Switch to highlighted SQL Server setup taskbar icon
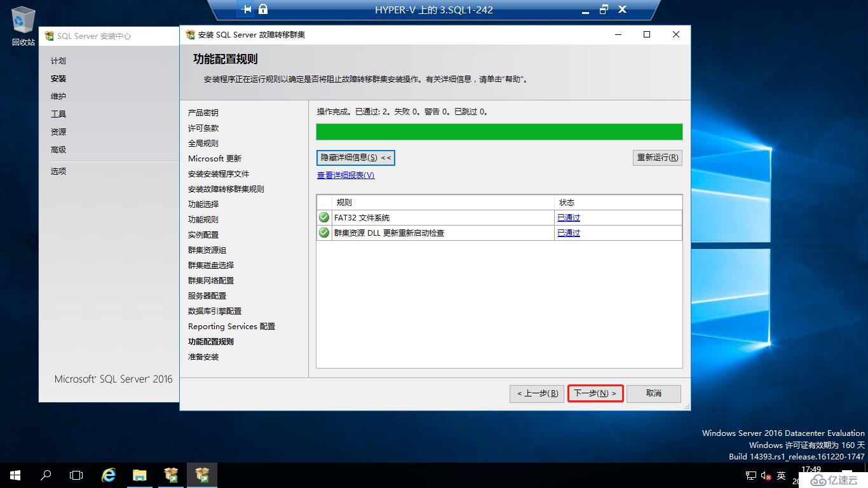868x488 pixels. tap(202, 475)
